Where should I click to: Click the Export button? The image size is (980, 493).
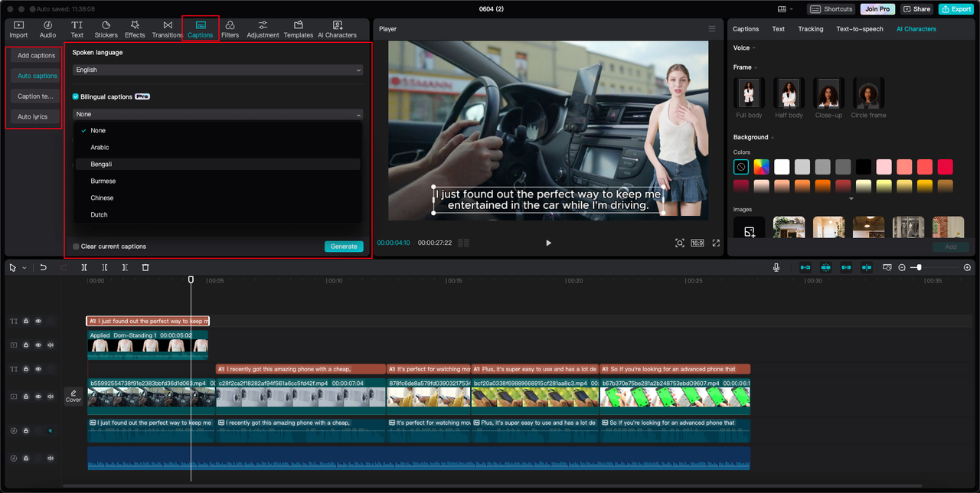956,9
